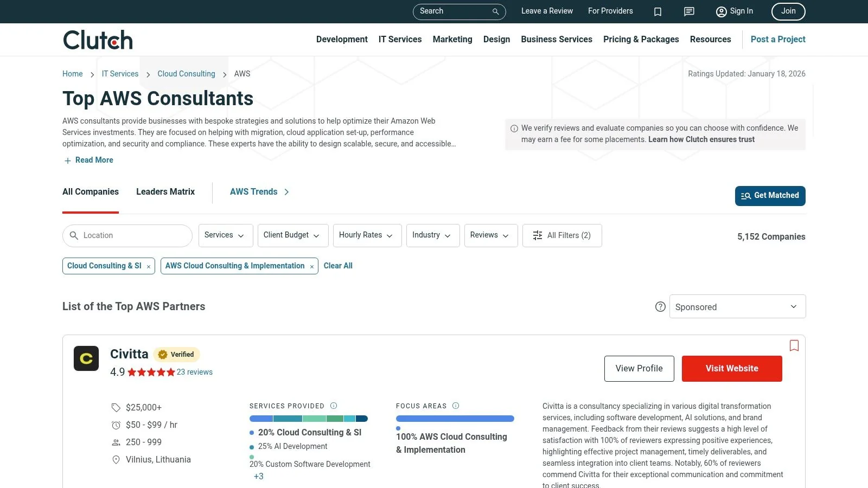Click inside the Location search field
Image resolution: width=868 pixels, height=488 pixels.
[x=127, y=235]
